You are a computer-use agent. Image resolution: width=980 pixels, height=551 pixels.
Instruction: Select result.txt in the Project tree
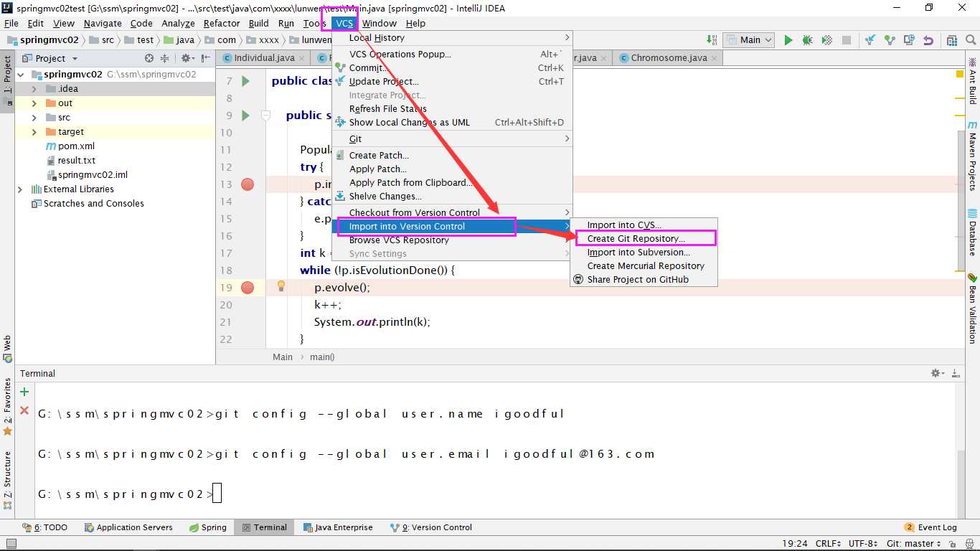(x=70, y=161)
